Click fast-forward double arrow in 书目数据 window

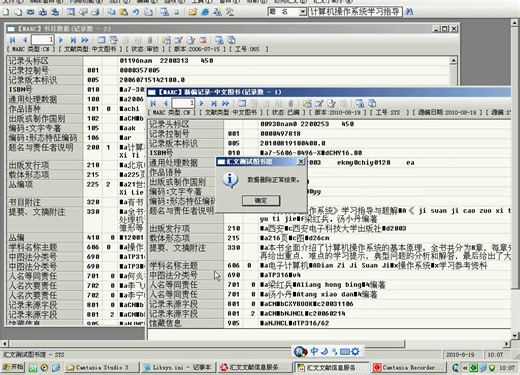[85, 40]
